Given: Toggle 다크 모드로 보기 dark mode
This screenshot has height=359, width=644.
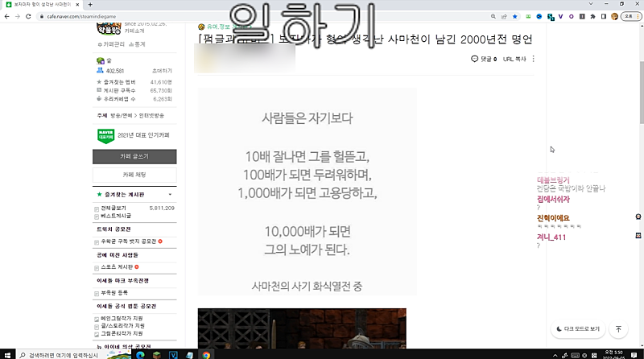Looking at the screenshot, I should pyautogui.click(x=578, y=329).
